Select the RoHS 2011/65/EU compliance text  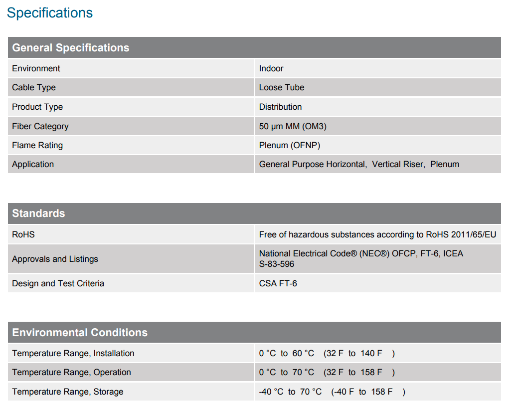click(377, 234)
